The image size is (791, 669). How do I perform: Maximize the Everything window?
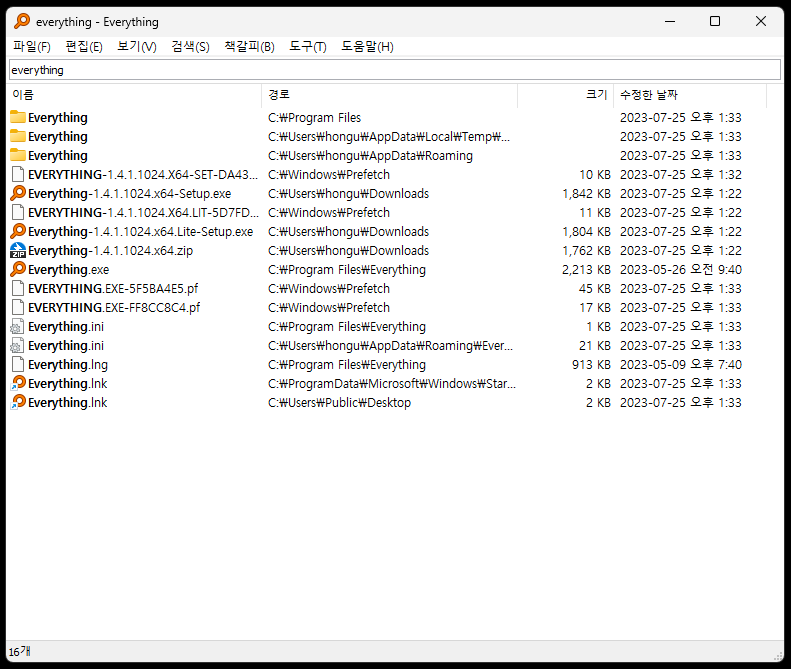click(x=715, y=21)
